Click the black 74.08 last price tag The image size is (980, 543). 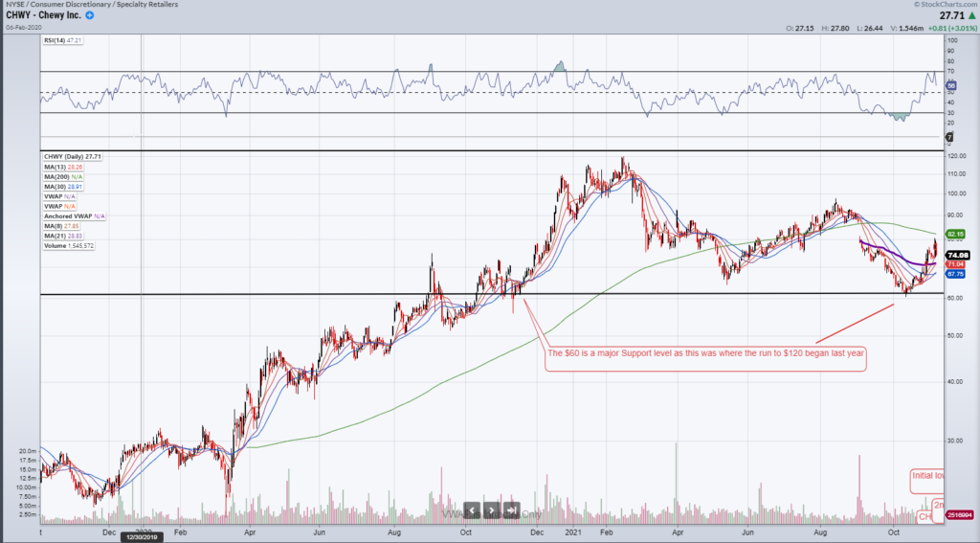tap(957, 256)
